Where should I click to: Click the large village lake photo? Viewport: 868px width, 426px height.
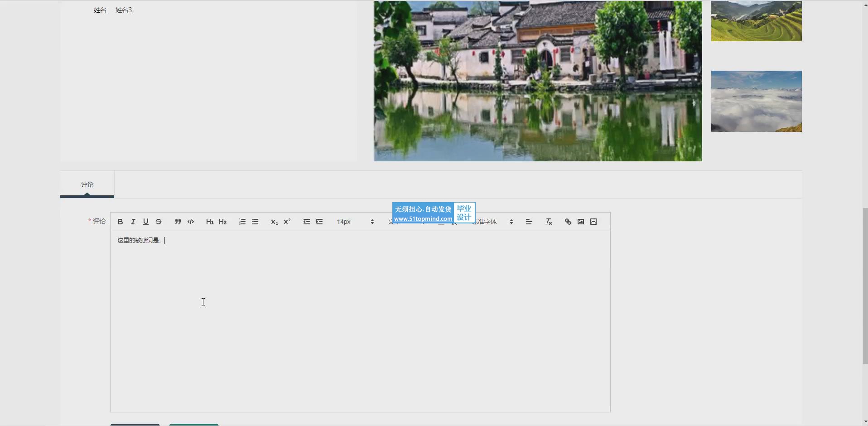click(538, 81)
